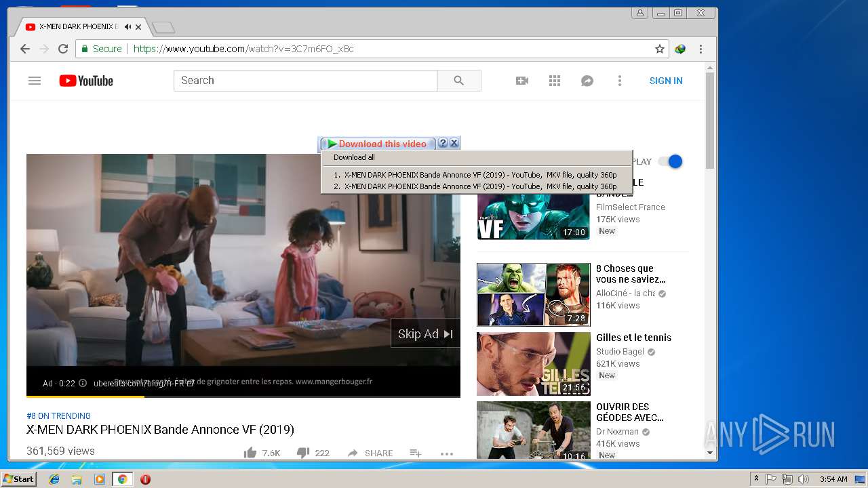868x488 pixels.
Task: Open the Action Center flag icon
Action: [771, 479]
